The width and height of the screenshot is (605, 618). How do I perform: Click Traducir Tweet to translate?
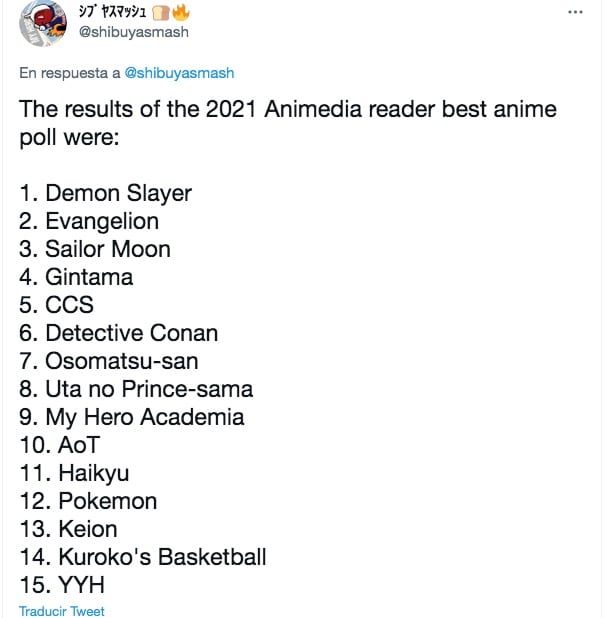coord(61,610)
